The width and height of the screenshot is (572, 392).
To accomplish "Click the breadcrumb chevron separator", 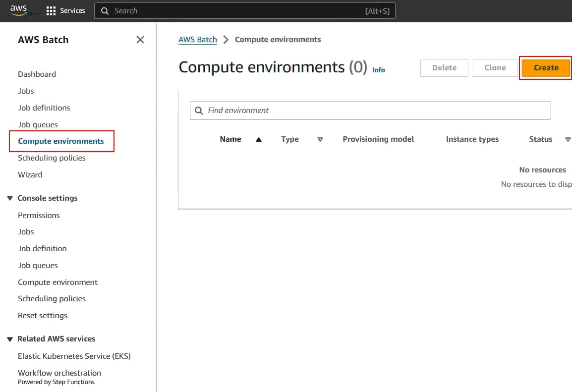I will (226, 39).
